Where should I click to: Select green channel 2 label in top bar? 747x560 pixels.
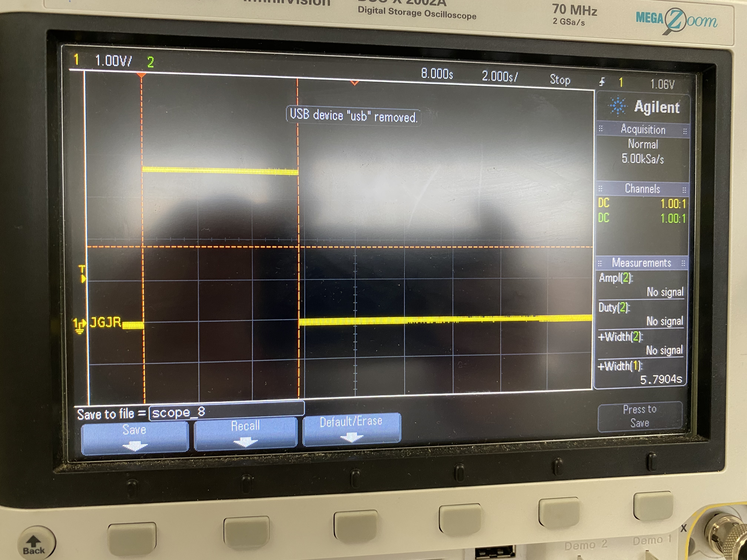click(x=151, y=62)
